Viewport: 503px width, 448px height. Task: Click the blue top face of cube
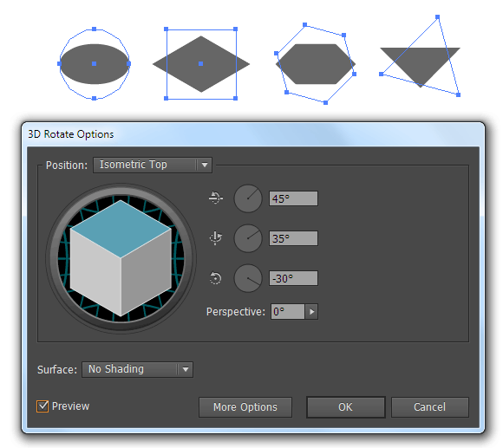click(121, 229)
